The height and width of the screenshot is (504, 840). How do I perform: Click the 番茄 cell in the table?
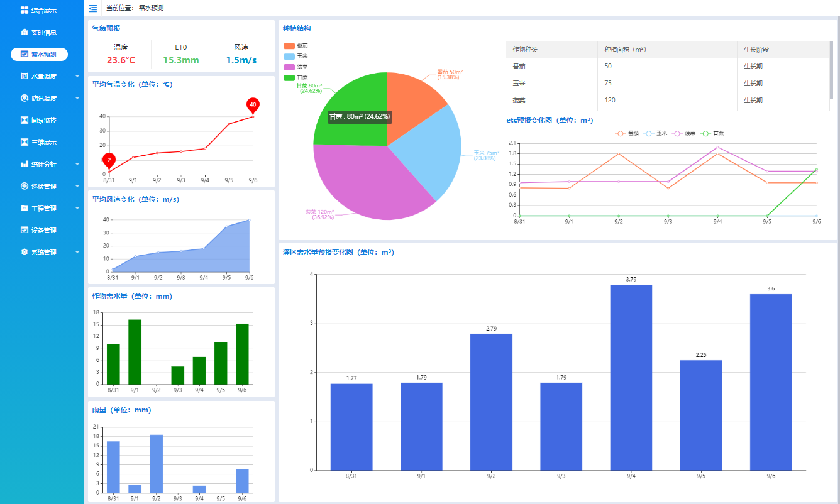click(551, 67)
